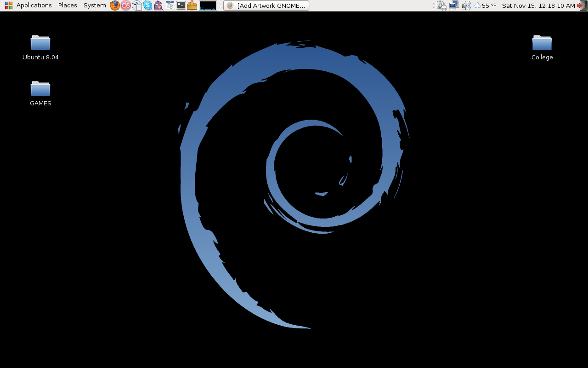588x368 pixels.
Task: Open the Places menu
Action: (x=67, y=6)
